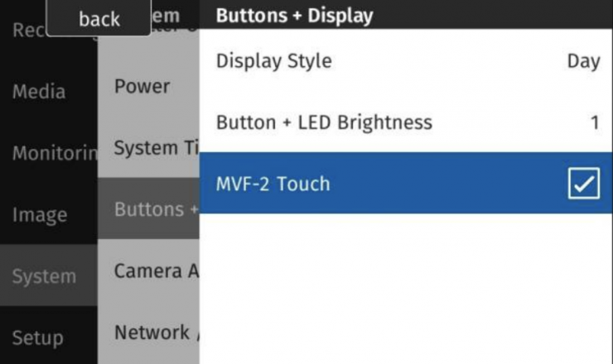Image resolution: width=613 pixels, height=364 pixels.
Task: Open the Image menu
Action: pos(40,215)
